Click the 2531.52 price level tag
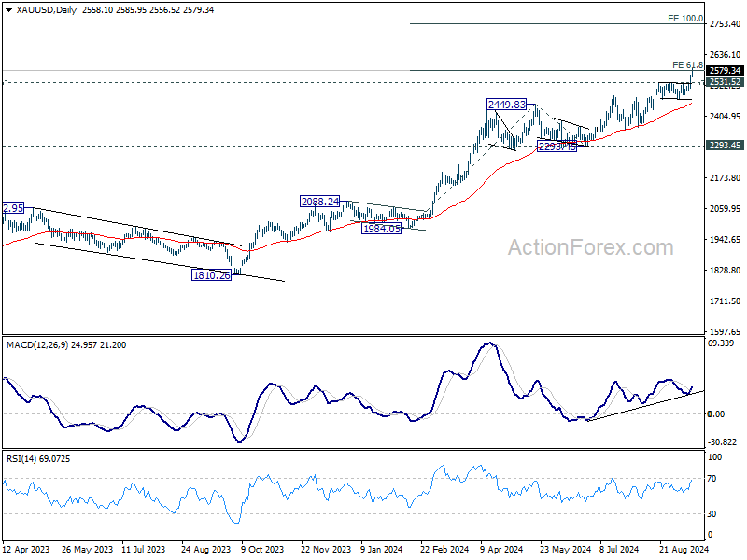This screenshot has height=560, width=747. 725,83
